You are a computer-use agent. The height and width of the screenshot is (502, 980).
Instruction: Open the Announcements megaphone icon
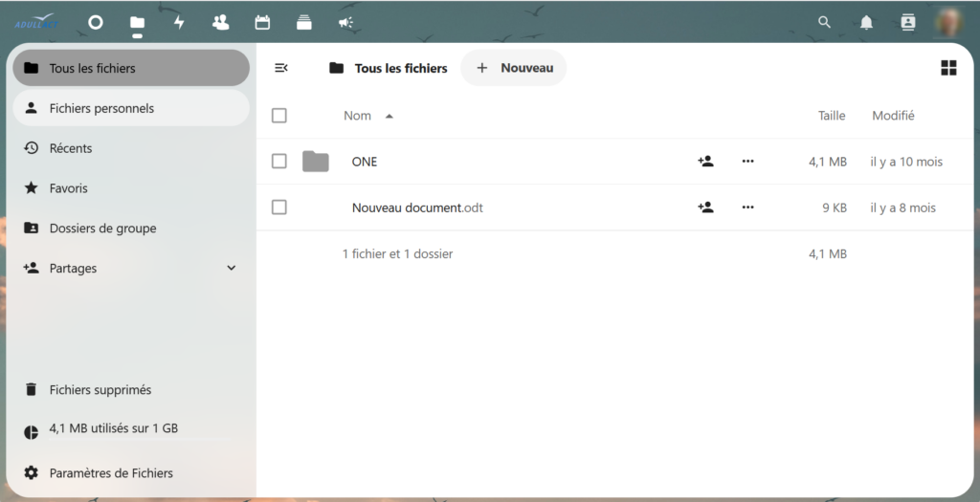pos(345,23)
